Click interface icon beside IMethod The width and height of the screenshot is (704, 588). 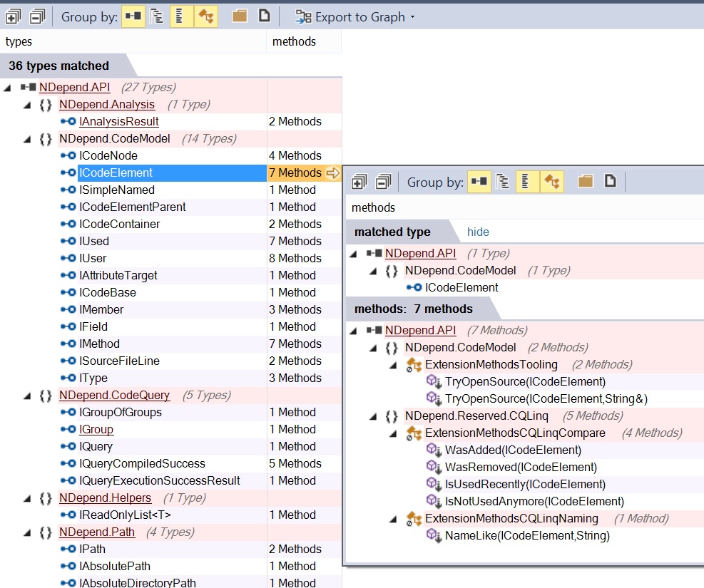(68, 344)
